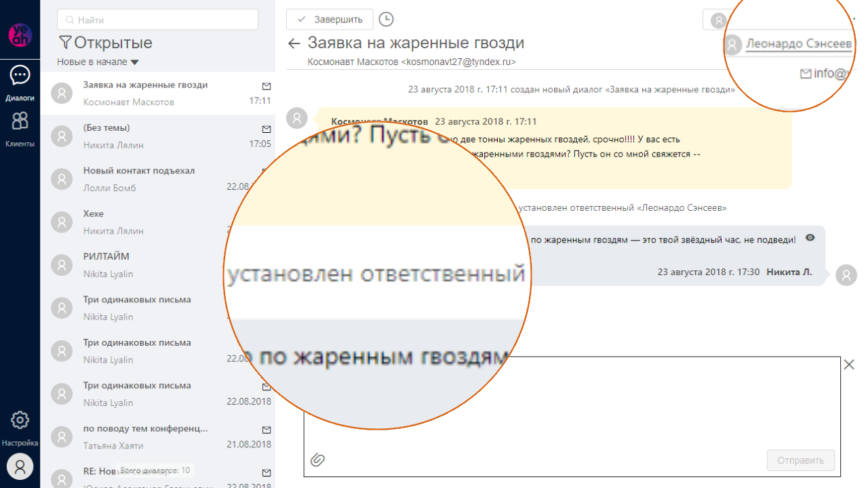The width and height of the screenshot is (868, 488).
Task: Open the РИЛТАЙМ dialog
Action: (x=158, y=265)
